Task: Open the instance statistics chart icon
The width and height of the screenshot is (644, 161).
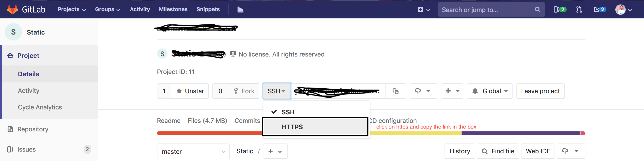Action: [240, 9]
